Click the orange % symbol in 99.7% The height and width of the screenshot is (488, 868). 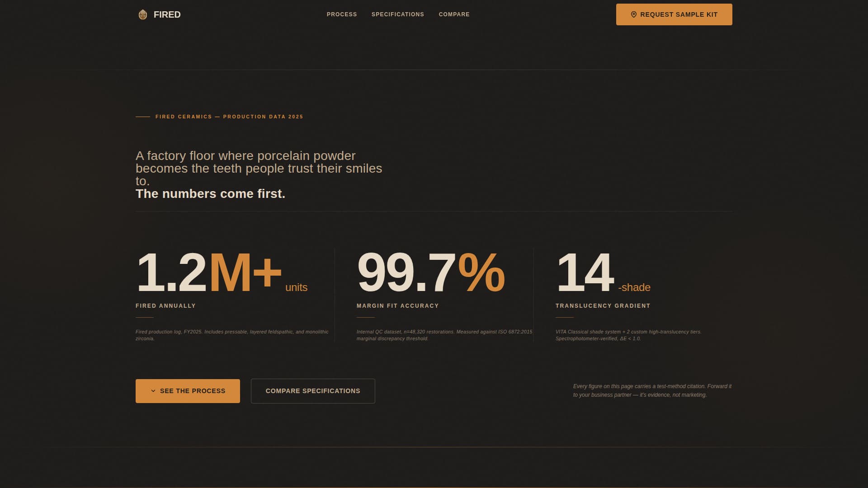pos(481,271)
